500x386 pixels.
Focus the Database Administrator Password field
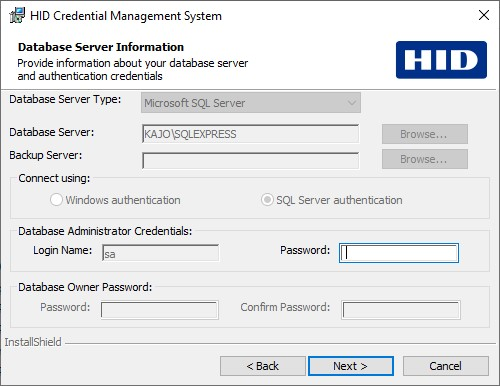coord(399,253)
